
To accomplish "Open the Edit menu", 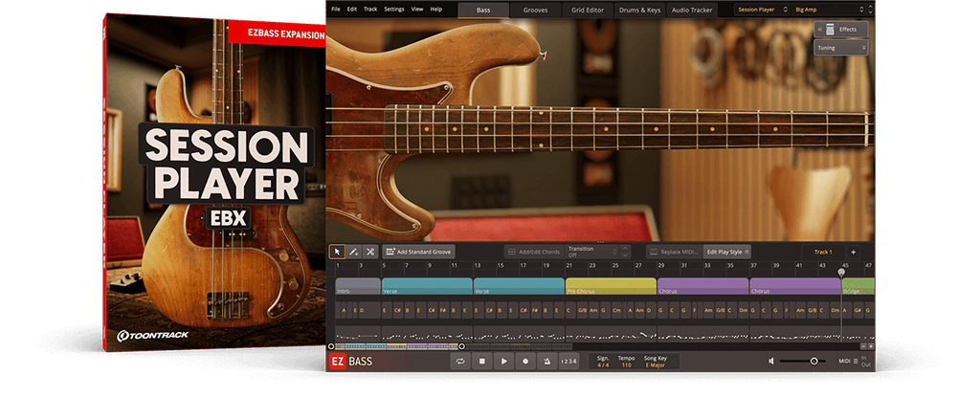I will [352, 10].
